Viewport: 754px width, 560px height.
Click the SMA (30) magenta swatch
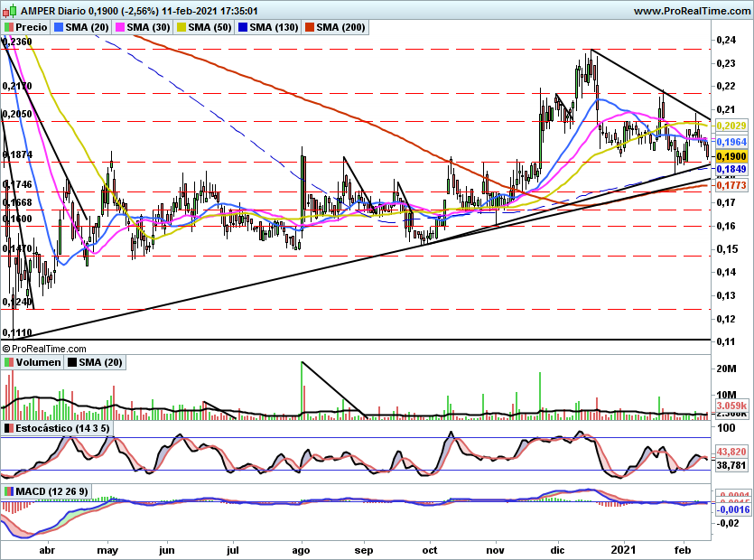(120, 27)
